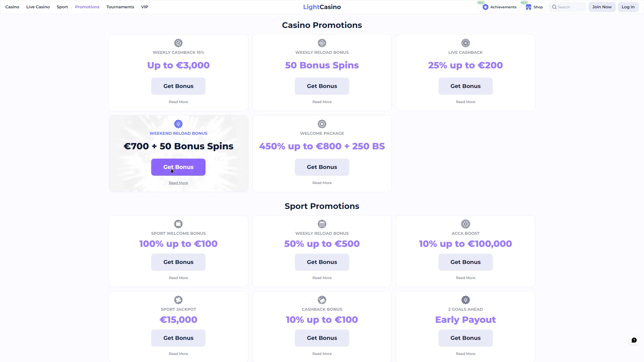Click the Achievements badge icon

pos(486,7)
